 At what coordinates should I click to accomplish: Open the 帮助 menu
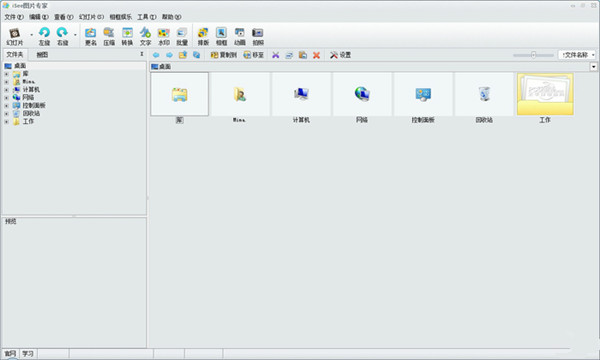(x=171, y=17)
